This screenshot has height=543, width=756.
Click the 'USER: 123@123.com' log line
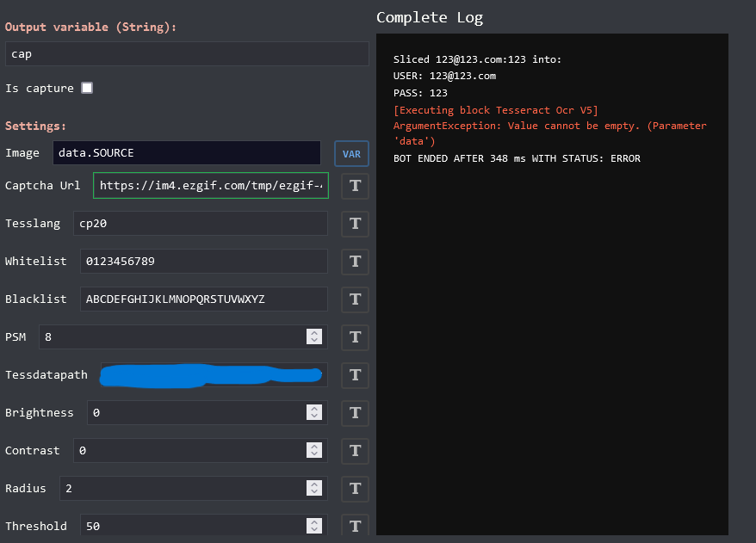444,76
